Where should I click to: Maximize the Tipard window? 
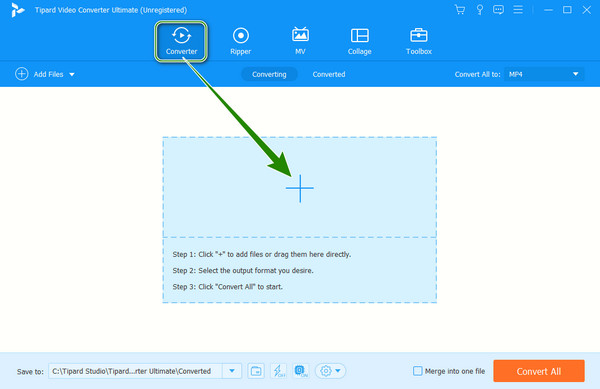[567, 10]
